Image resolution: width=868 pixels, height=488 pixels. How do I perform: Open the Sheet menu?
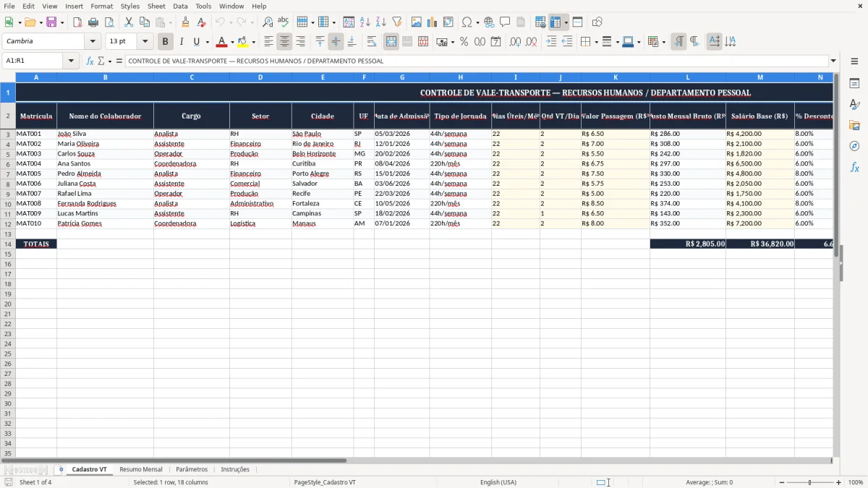click(156, 6)
